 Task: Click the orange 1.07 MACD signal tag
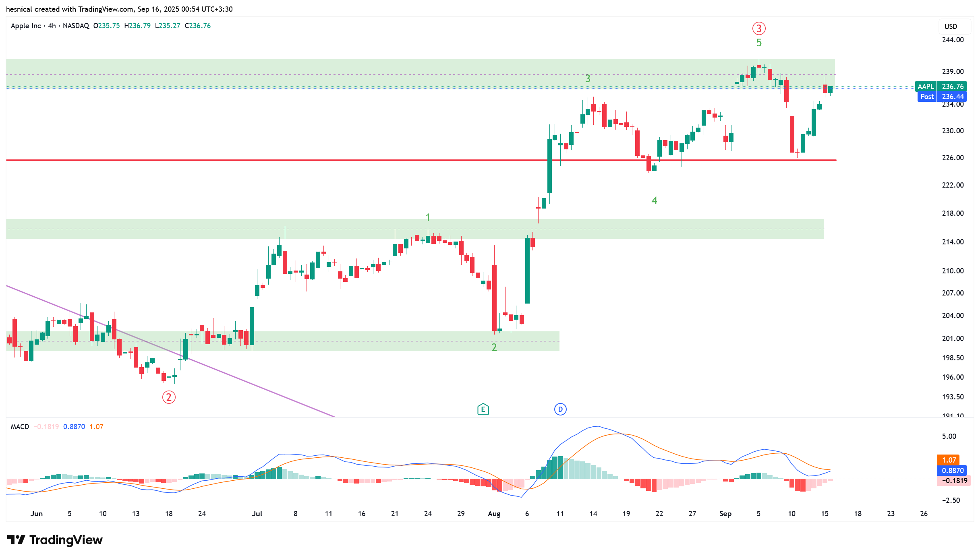(949, 460)
